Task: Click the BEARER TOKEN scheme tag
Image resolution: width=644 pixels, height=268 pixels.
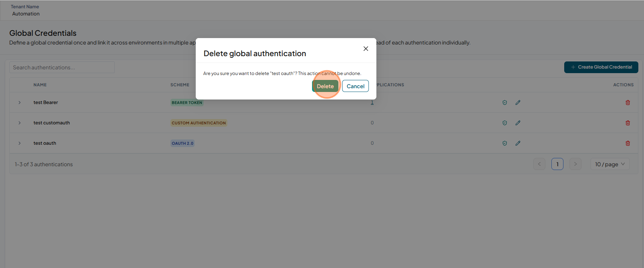Action: click(187, 103)
